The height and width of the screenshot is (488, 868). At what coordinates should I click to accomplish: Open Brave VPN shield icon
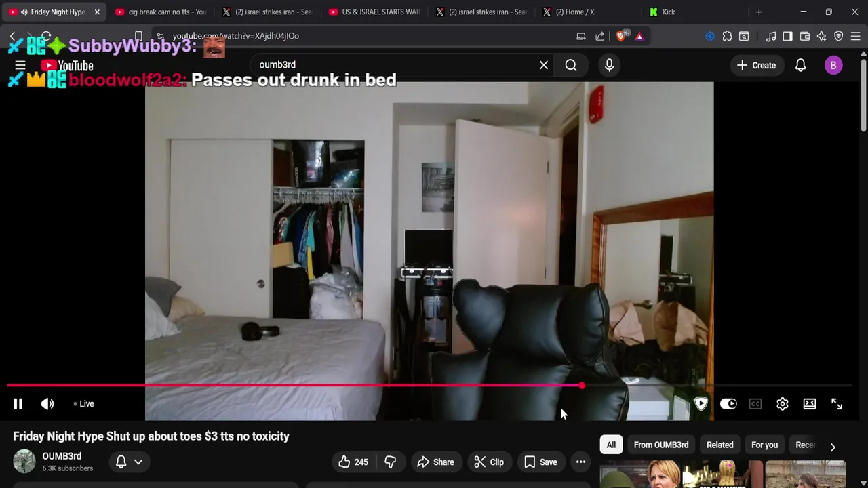(x=839, y=36)
